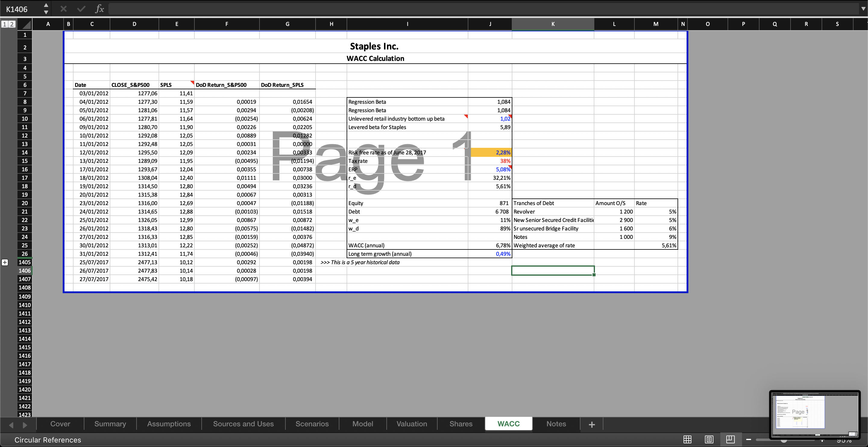
Task: Click the WACC Calculation subtitle cell
Action: click(x=375, y=58)
